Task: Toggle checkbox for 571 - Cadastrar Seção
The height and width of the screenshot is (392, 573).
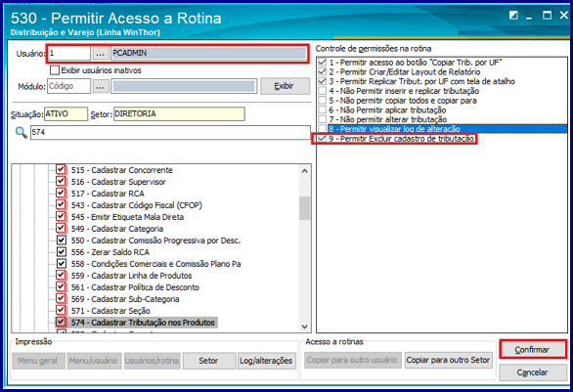Action: click(x=61, y=311)
